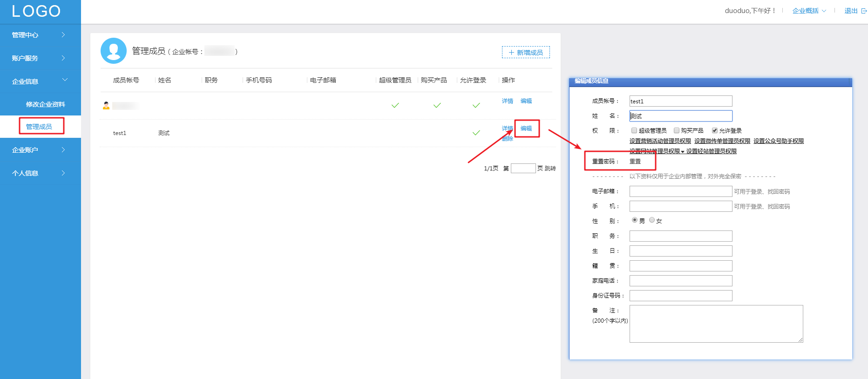Click the 成员帐号 field containing test1
The height and width of the screenshot is (379, 868).
pyautogui.click(x=681, y=101)
